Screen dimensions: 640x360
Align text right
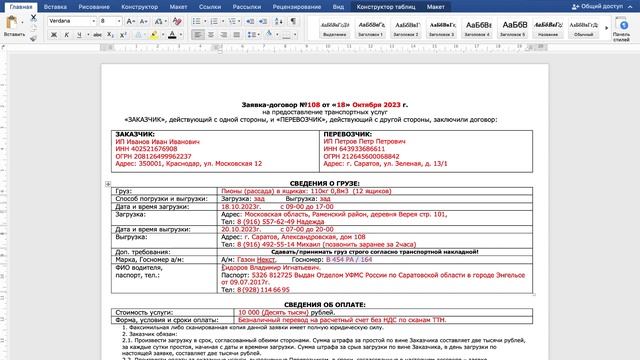point(223,35)
